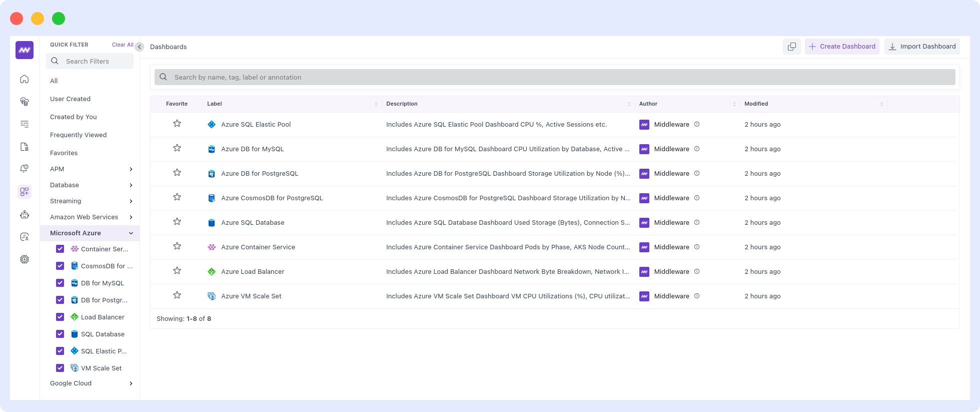This screenshot has width=980, height=412.
Task: Sort the table by Modified column
Action: tap(882, 104)
